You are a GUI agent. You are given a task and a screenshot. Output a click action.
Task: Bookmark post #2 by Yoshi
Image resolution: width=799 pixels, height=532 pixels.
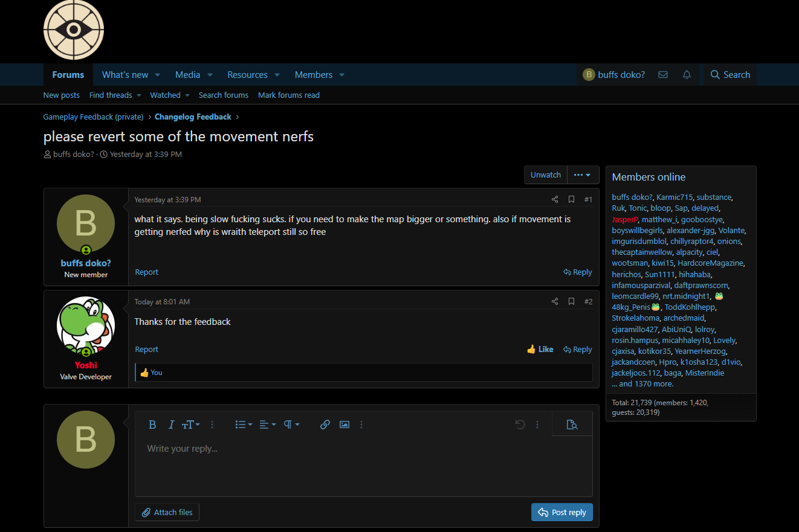click(x=571, y=301)
